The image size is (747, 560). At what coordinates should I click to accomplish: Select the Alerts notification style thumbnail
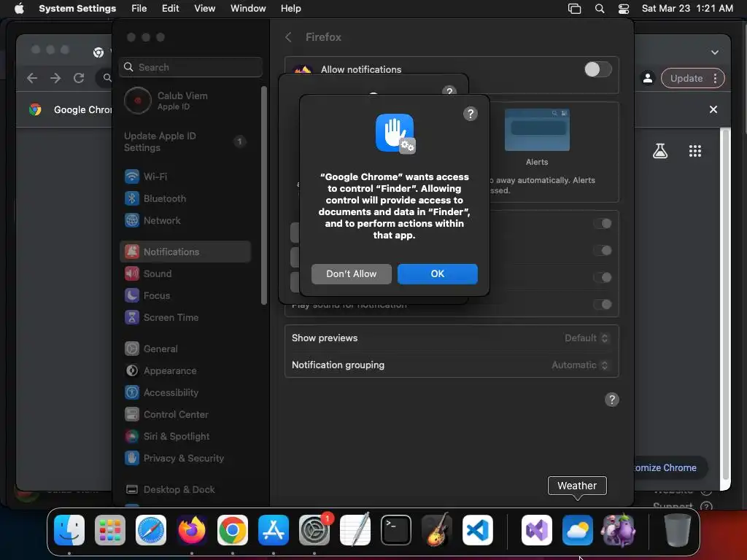click(537, 130)
